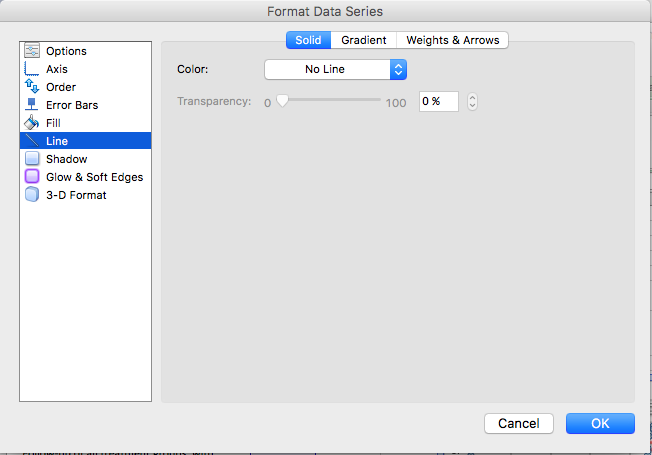Open the Glow & Soft Edges icon
Viewport: 652px width, 455px height.
click(x=31, y=177)
